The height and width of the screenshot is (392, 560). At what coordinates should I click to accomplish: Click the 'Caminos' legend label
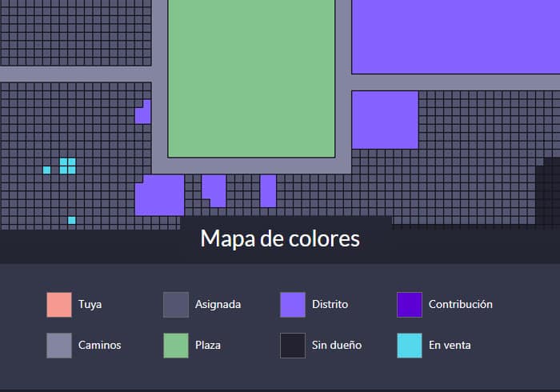(x=100, y=346)
